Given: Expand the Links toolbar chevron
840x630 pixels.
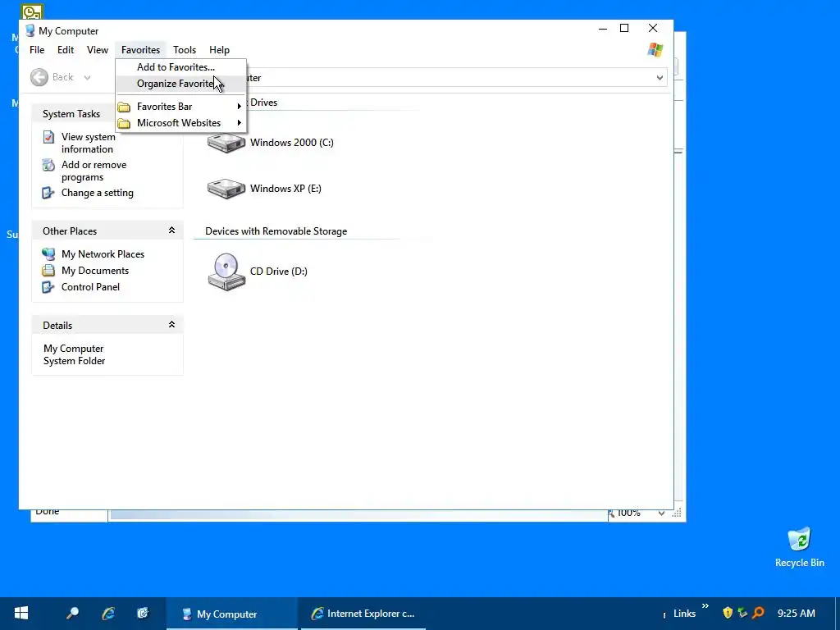Looking at the screenshot, I should (705, 606).
